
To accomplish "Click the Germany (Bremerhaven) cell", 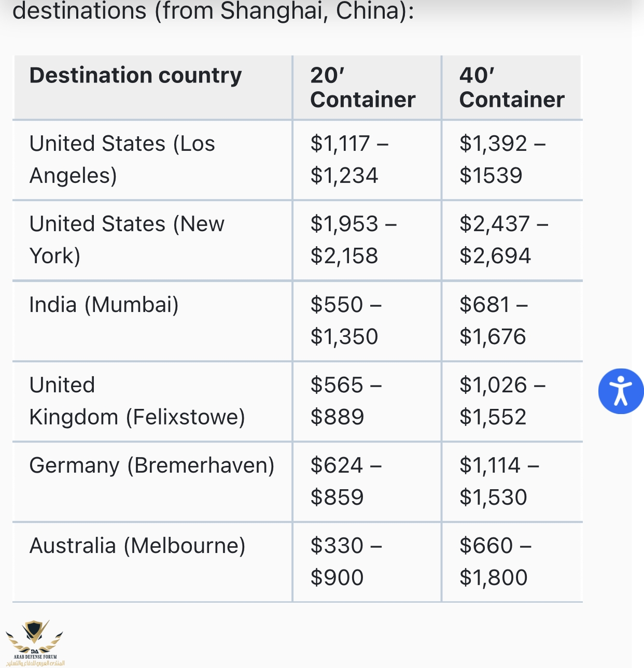I will click(152, 465).
